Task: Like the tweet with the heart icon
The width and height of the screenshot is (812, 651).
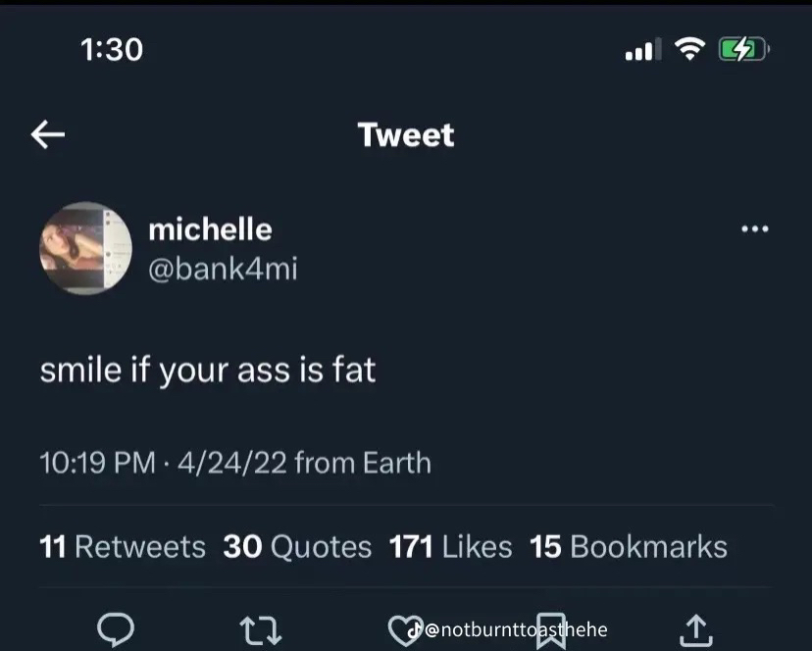Action: point(402,628)
